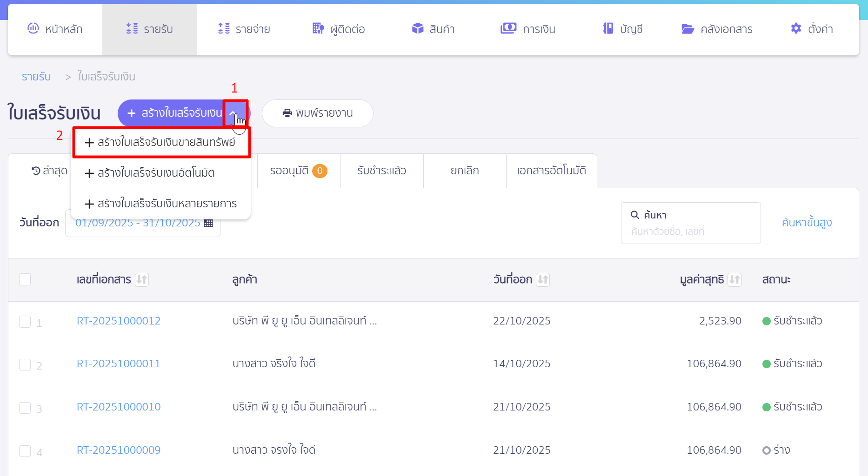Open the การเงิน finance icon
This screenshot has width=868, height=476.
508,28
